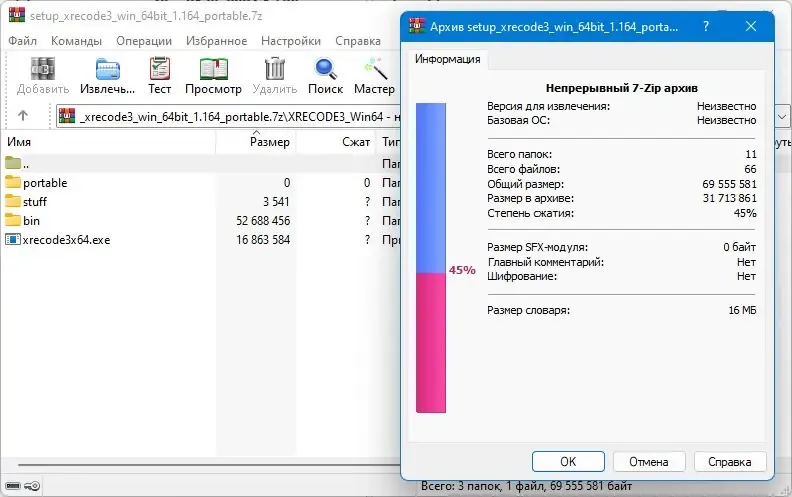Click status bar text with totals

526,486
